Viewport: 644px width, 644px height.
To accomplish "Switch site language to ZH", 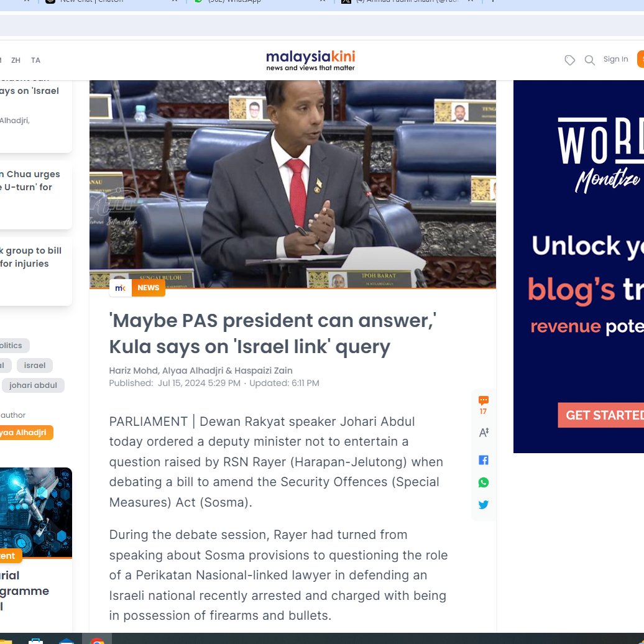I will 16,60.
